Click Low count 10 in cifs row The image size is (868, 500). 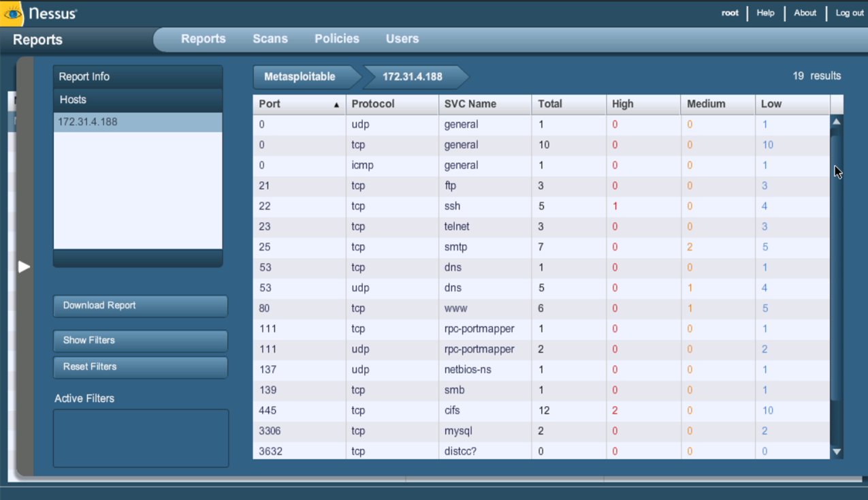[768, 411]
